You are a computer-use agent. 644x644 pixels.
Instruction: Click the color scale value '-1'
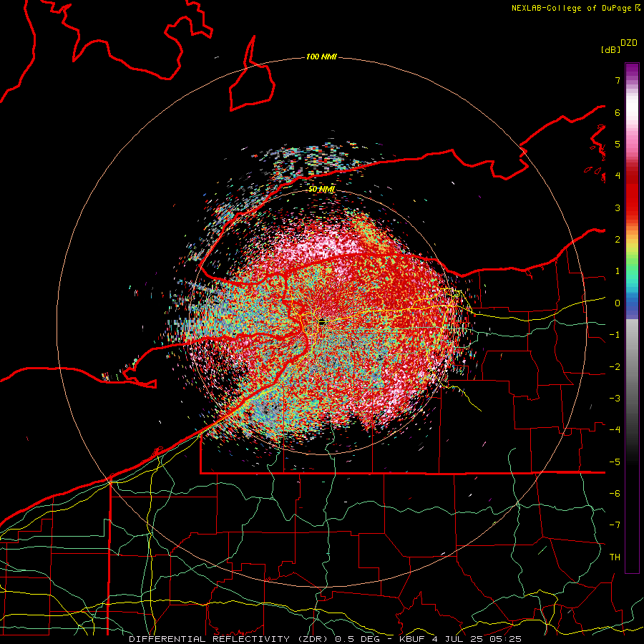[615, 335]
